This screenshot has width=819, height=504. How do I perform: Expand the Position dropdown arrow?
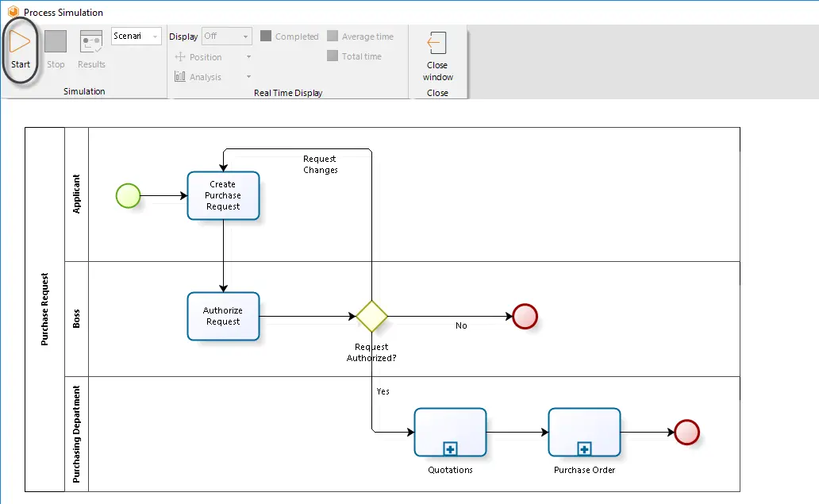click(x=248, y=57)
